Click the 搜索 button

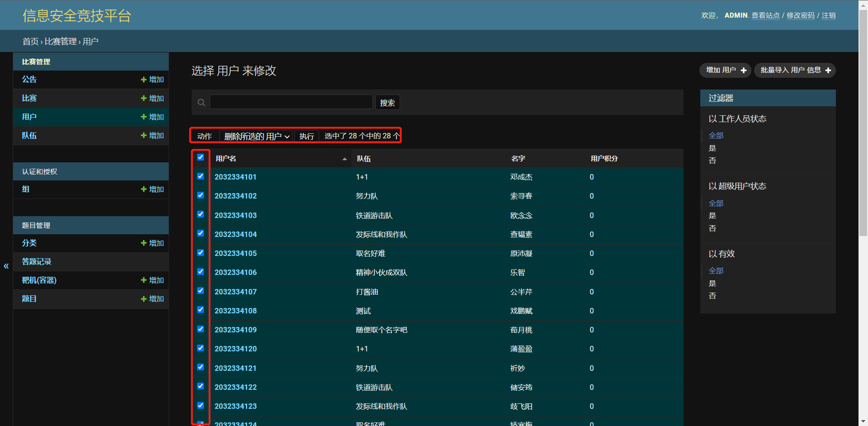[x=387, y=103]
